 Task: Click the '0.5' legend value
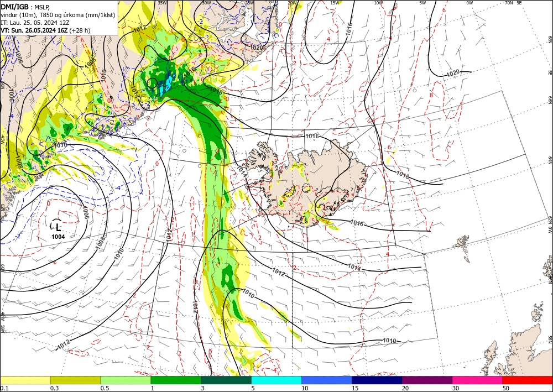[105, 388]
